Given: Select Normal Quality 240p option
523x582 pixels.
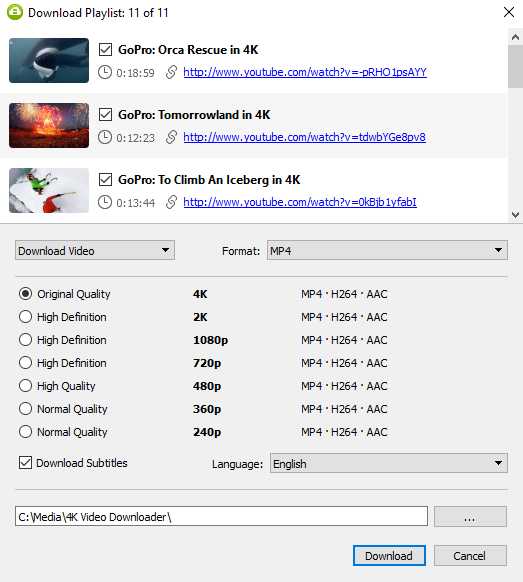Looking at the screenshot, I should click(25, 432).
